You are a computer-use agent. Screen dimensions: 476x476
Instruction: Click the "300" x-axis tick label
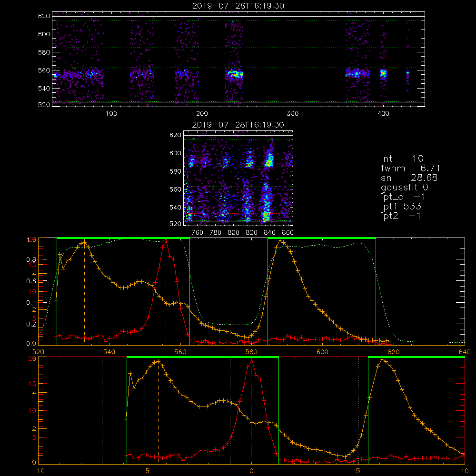click(293, 114)
